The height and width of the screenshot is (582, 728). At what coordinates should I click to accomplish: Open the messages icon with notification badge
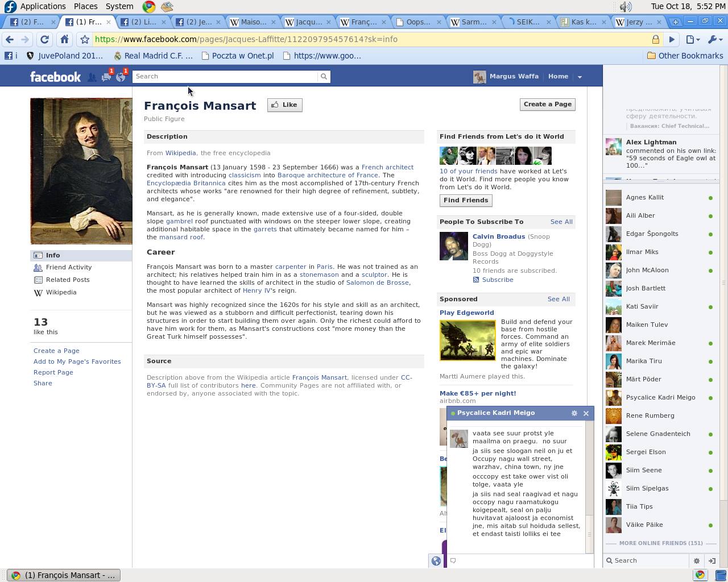tap(106, 77)
